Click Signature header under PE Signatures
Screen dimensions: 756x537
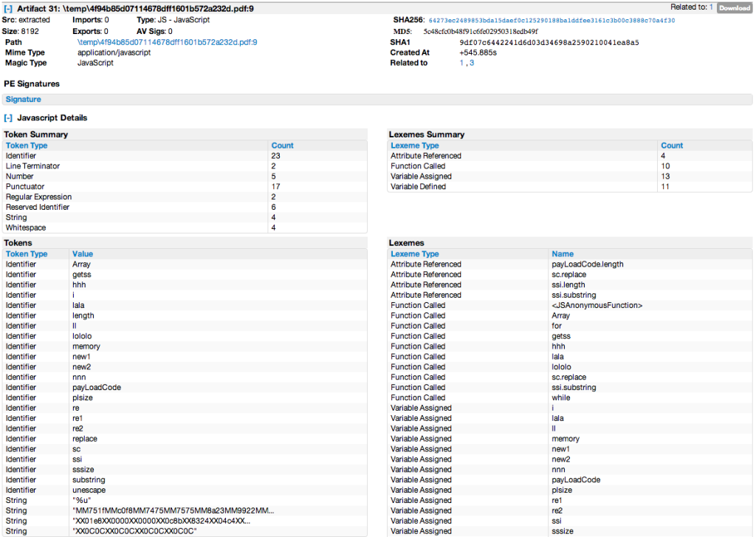pos(24,99)
